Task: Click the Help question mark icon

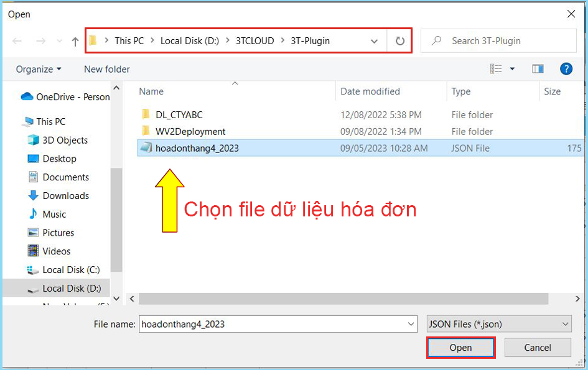Action: click(x=566, y=69)
